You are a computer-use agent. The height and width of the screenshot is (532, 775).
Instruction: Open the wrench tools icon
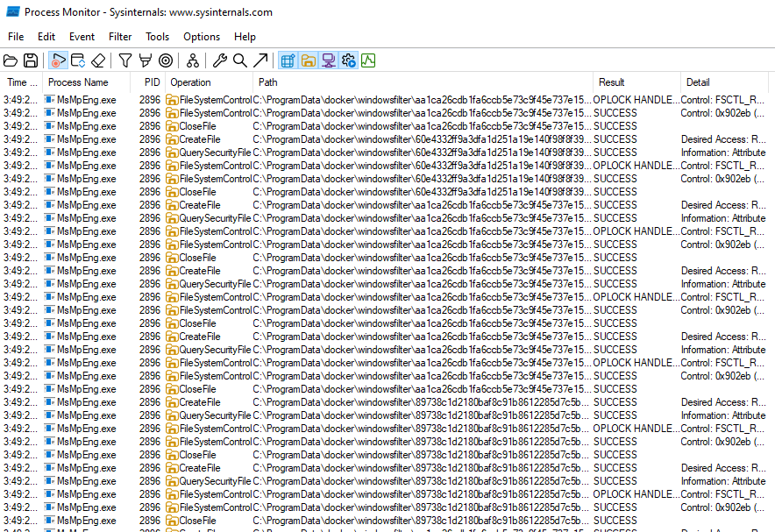tap(220, 60)
